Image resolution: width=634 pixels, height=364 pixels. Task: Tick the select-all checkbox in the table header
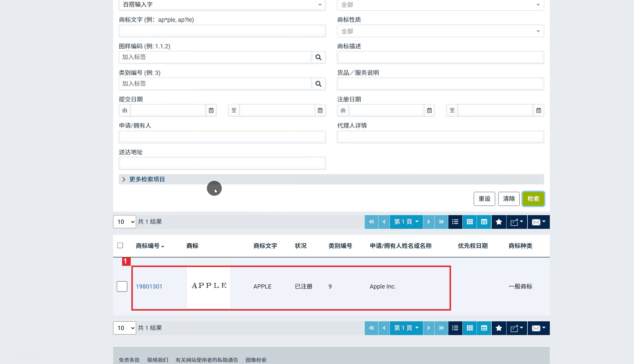[120, 245]
